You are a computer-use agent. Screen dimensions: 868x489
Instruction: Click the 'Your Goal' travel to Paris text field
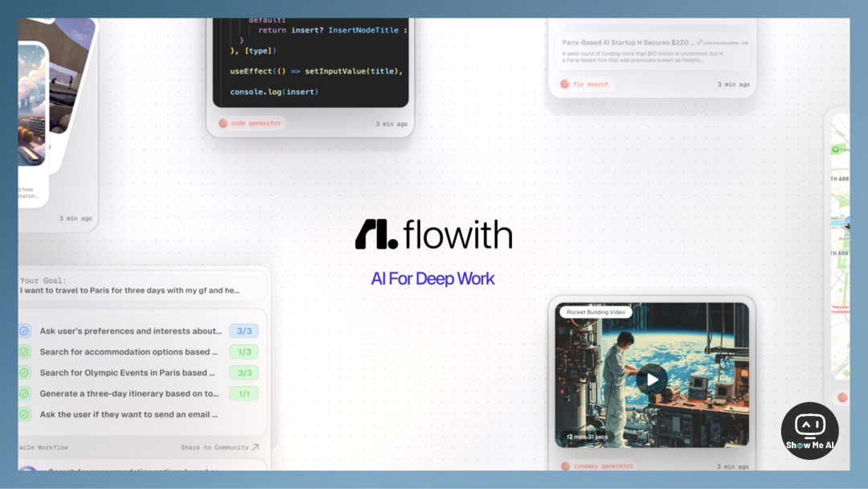coord(143,286)
